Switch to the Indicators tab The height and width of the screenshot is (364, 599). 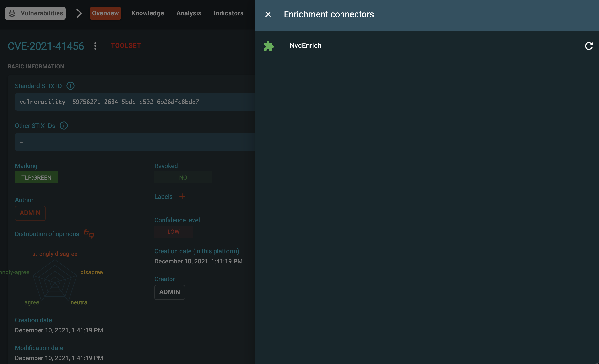(x=229, y=13)
